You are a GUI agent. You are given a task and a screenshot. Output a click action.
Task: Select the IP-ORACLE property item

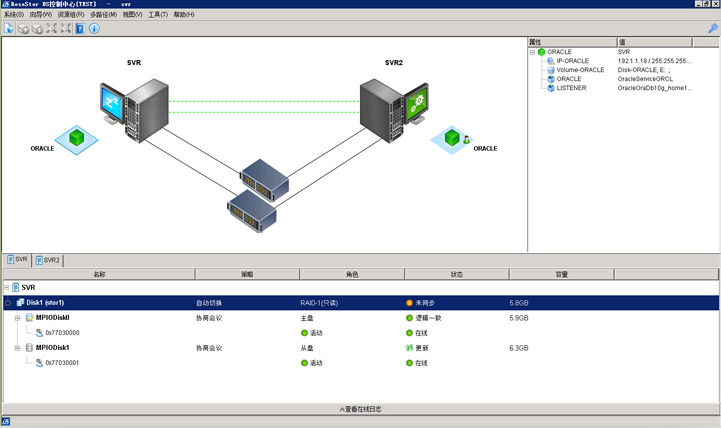click(572, 61)
